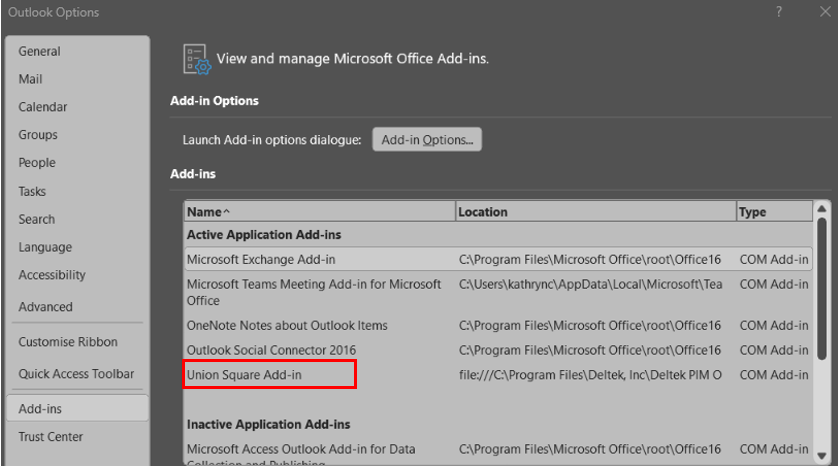The width and height of the screenshot is (838, 466).
Task: Open the Accessibility category
Action: 52,275
